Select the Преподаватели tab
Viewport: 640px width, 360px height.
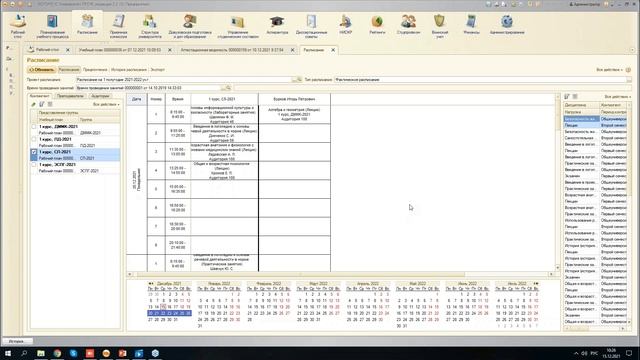point(70,96)
